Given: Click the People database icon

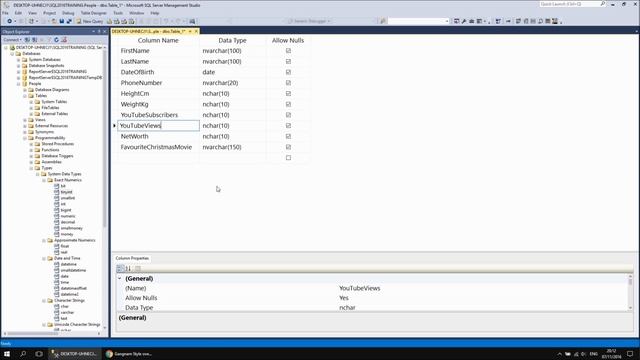Looking at the screenshot, I should point(24,84).
